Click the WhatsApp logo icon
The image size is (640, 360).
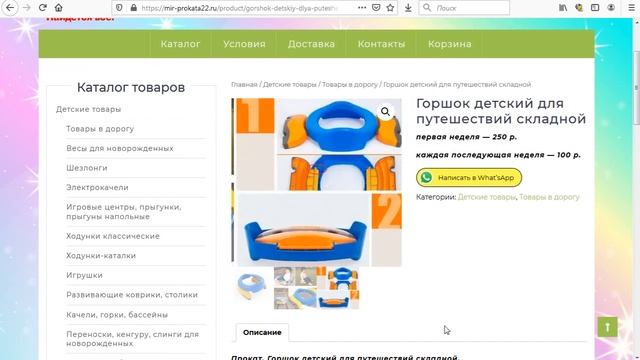coord(426,178)
